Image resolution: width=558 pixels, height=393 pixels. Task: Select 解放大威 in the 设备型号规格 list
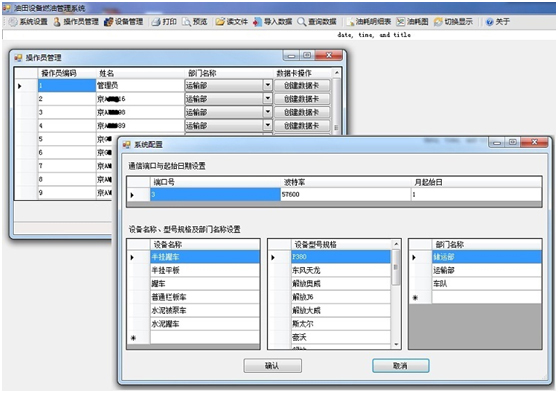click(x=341, y=310)
